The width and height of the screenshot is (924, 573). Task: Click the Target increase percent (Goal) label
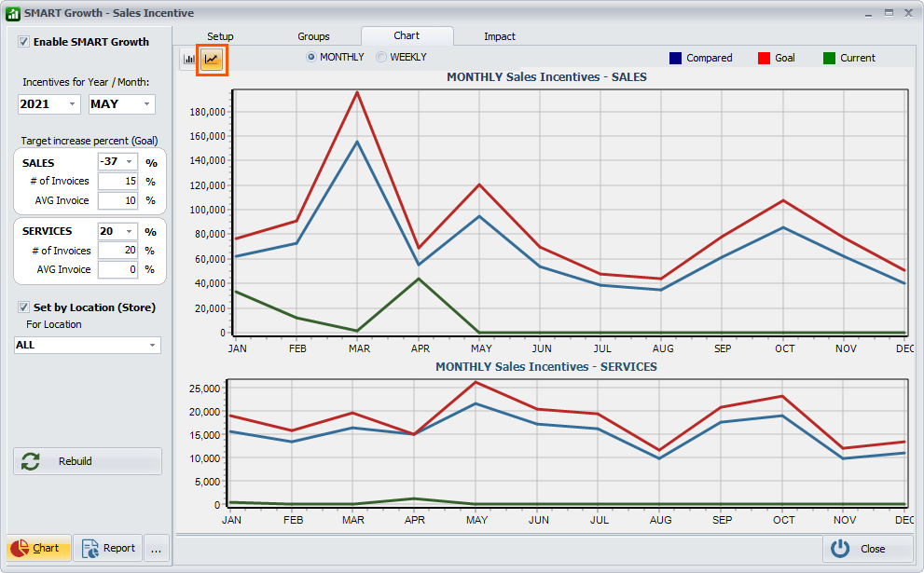[x=90, y=141]
